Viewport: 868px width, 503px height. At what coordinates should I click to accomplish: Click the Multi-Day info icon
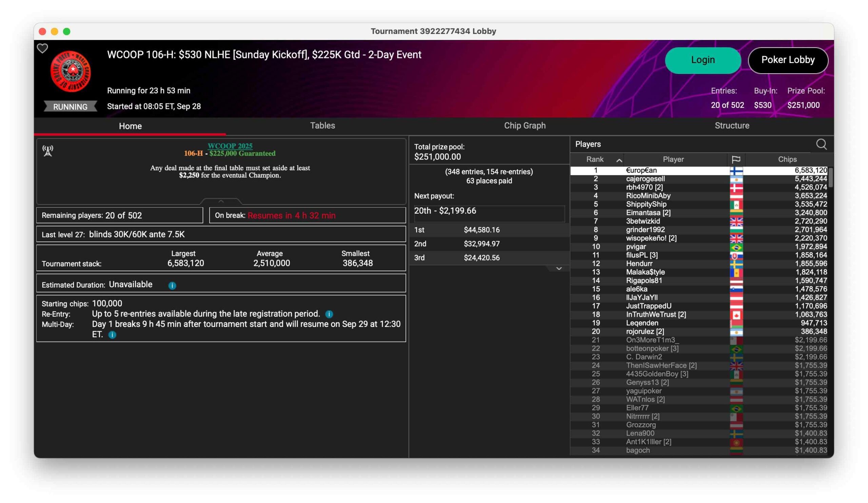[x=112, y=334]
